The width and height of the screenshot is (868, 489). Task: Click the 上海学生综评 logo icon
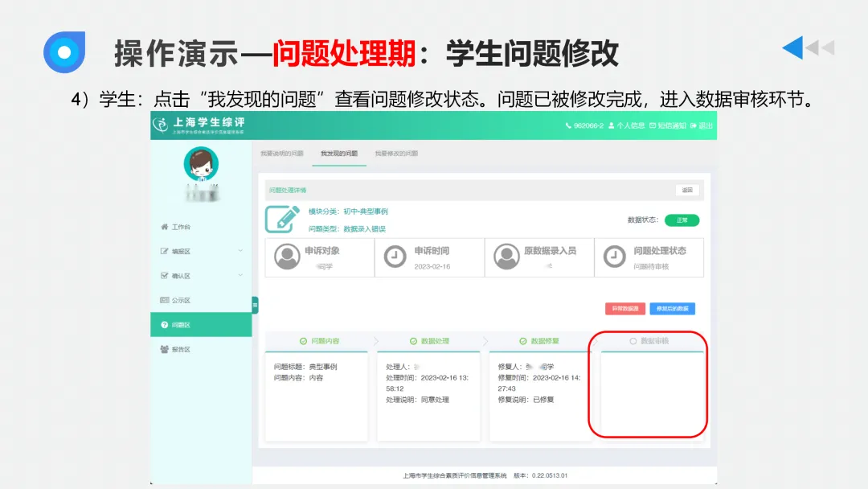tap(161, 126)
